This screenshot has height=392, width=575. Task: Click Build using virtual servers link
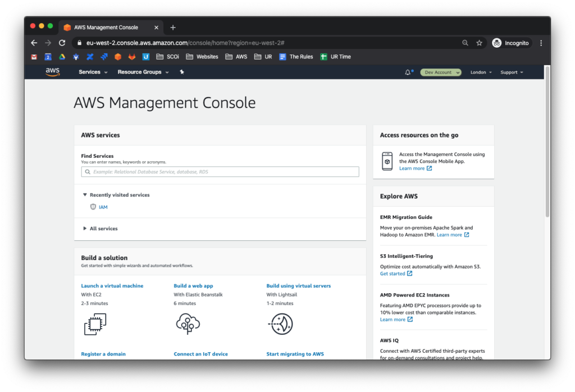[x=299, y=286]
